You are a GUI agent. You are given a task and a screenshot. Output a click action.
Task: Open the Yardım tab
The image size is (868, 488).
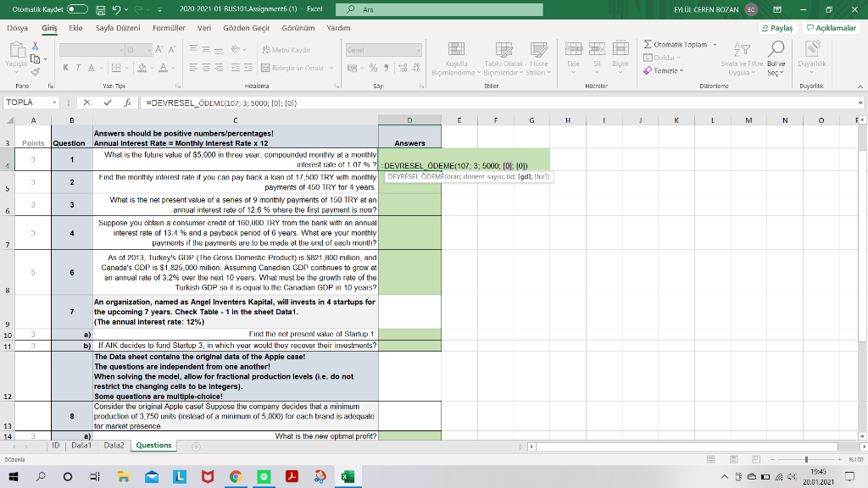tap(338, 28)
